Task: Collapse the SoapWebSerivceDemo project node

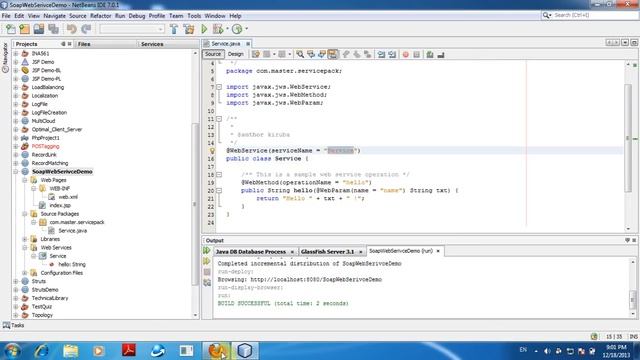Action: (x=16, y=171)
